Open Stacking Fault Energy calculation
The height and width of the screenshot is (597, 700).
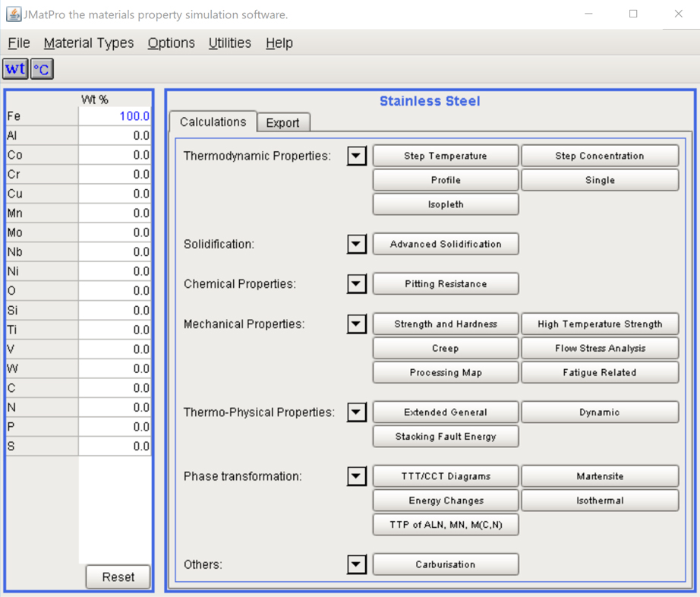(446, 436)
